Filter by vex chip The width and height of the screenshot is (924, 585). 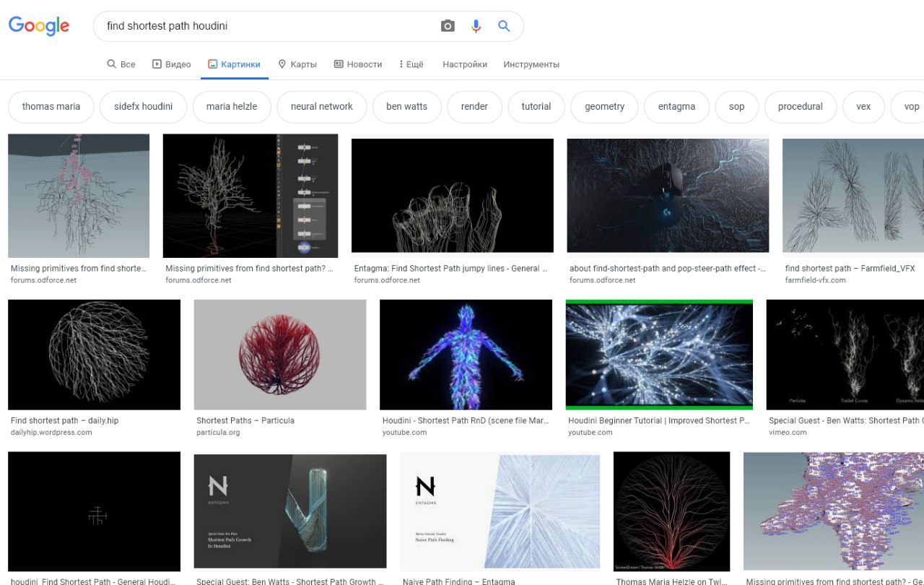(863, 106)
